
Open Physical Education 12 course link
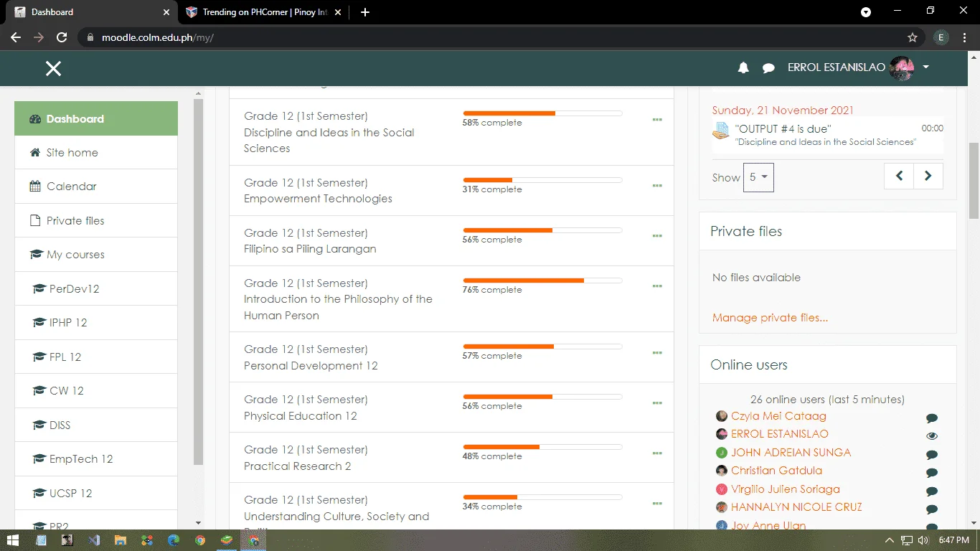[300, 416]
